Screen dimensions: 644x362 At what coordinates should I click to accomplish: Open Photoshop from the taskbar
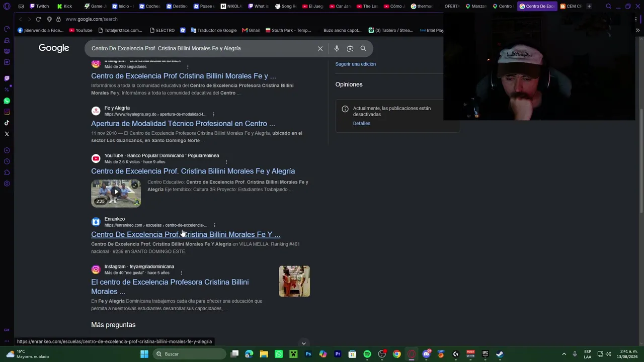click(308, 354)
